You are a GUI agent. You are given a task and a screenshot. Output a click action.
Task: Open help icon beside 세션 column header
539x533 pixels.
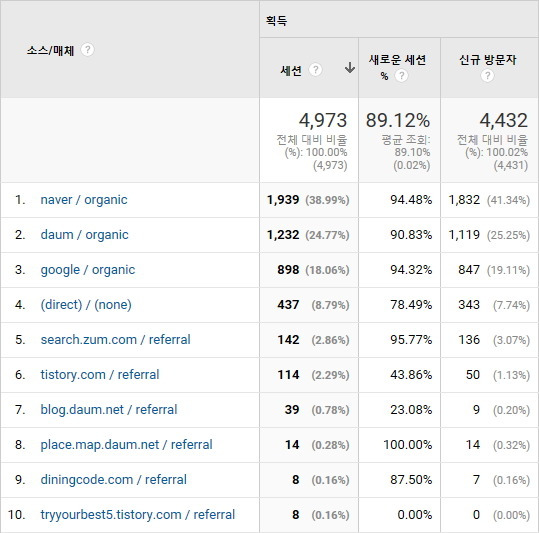click(x=315, y=70)
